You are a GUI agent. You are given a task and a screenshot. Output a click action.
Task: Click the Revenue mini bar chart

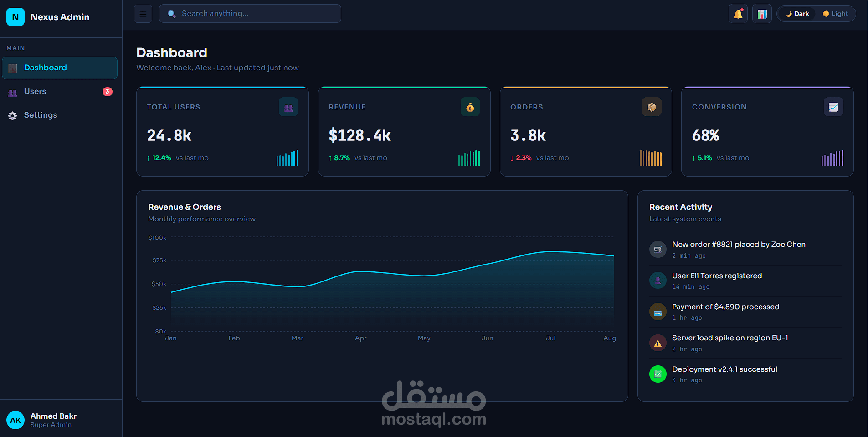point(469,158)
